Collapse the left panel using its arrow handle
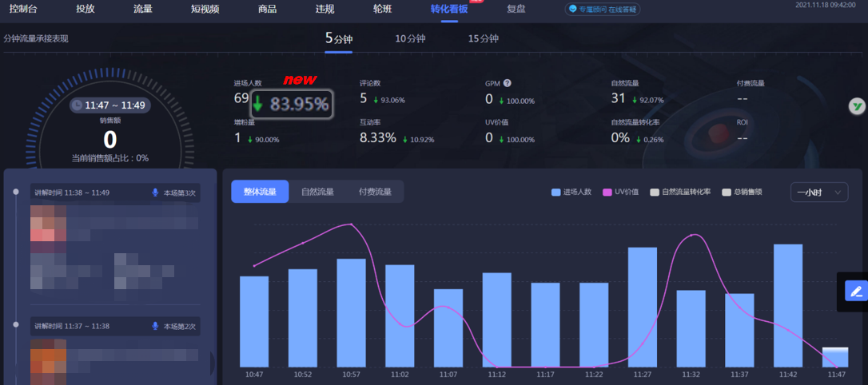This screenshot has width=868, height=385. (213, 363)
